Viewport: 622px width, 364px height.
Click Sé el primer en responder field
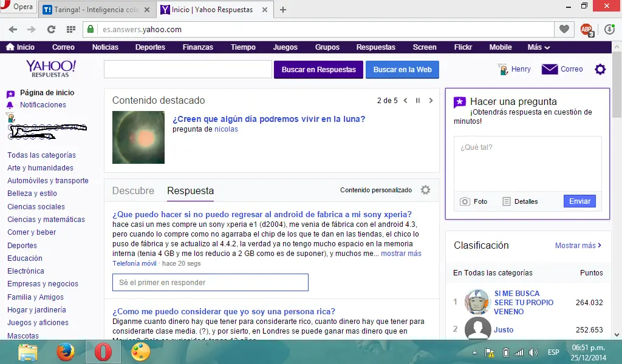210,283
